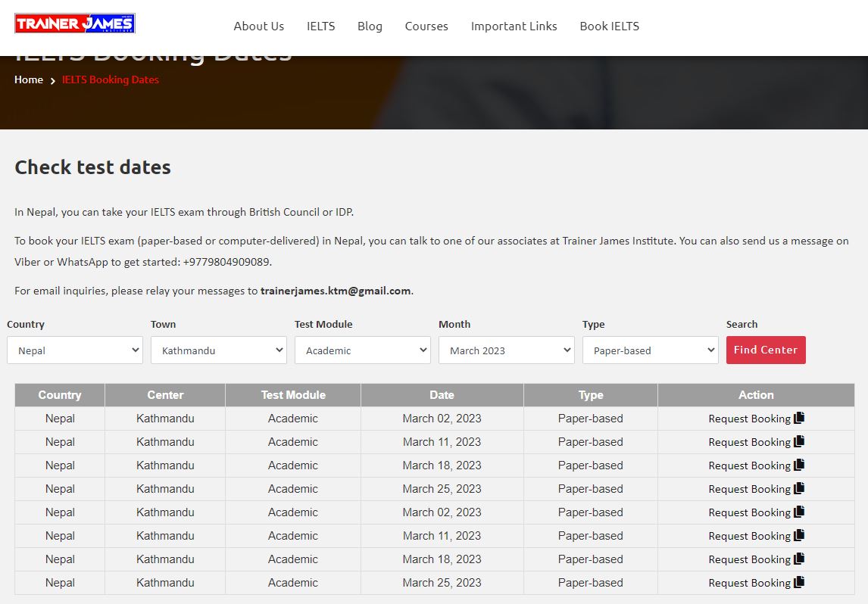Expand the Town dropdown showing Kathmandu

tap(218, 350)
